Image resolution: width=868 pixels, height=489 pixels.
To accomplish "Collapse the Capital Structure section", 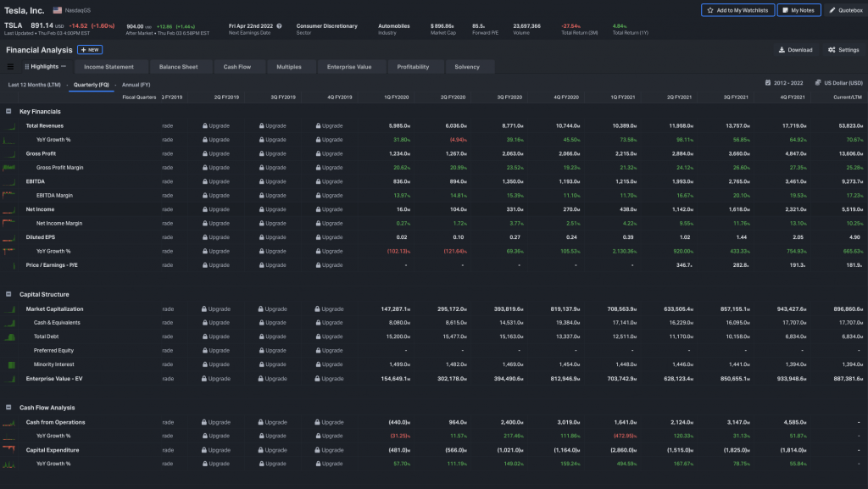I will 8,294.
